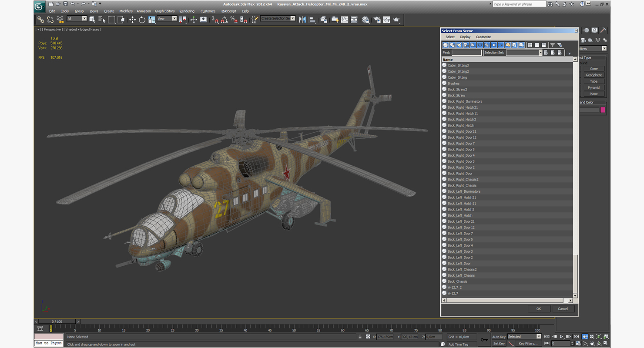Viewport: 644px width, 348px height.
Task: Toggle the 3D Snaps toggle
Action: (215, 20)
